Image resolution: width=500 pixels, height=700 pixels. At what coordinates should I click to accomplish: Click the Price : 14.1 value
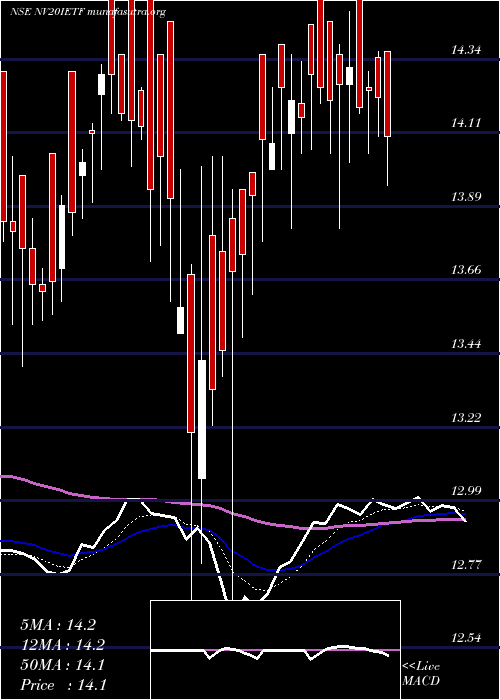62,685
